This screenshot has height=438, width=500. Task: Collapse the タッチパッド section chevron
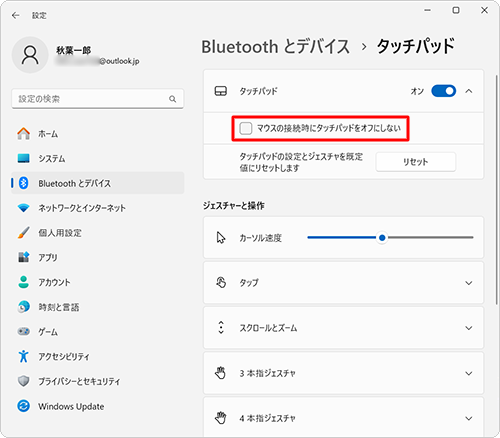[469, 91]
